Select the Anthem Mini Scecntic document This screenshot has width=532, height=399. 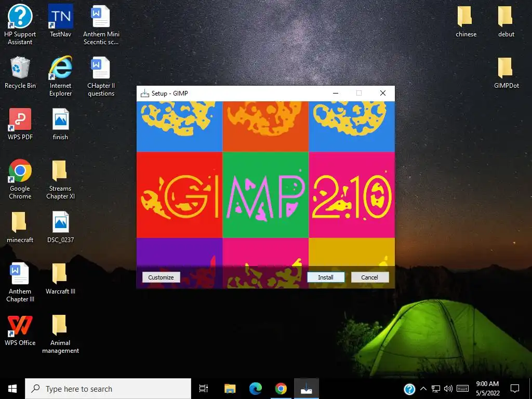coord(101,24)
